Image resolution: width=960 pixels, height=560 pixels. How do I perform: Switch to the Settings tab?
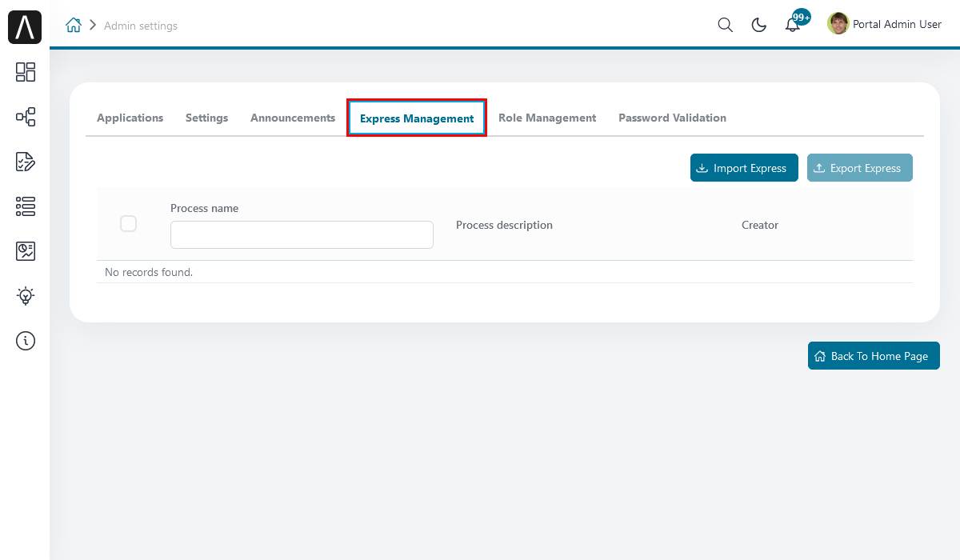click(x=206, y=118)
